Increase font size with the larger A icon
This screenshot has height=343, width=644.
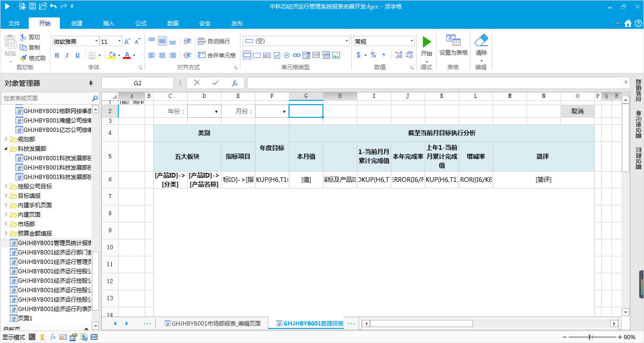[128, 41]
